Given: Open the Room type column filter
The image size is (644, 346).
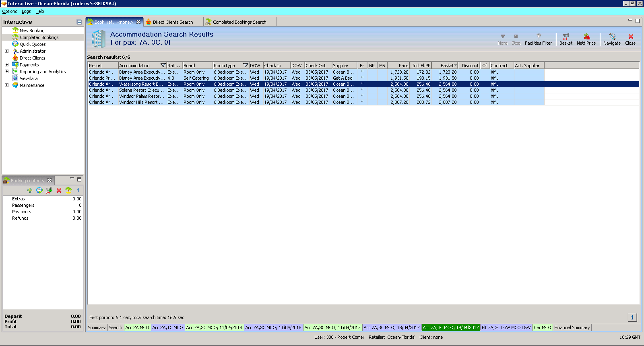Looking at the screenshot, I should pos(246,66).
